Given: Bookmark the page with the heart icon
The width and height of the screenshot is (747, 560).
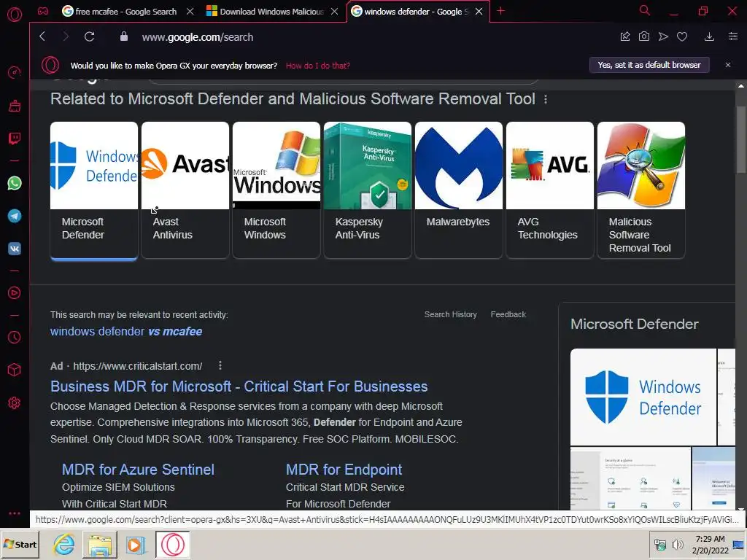Looking at the screenshot, I should (x=682, y=36).
